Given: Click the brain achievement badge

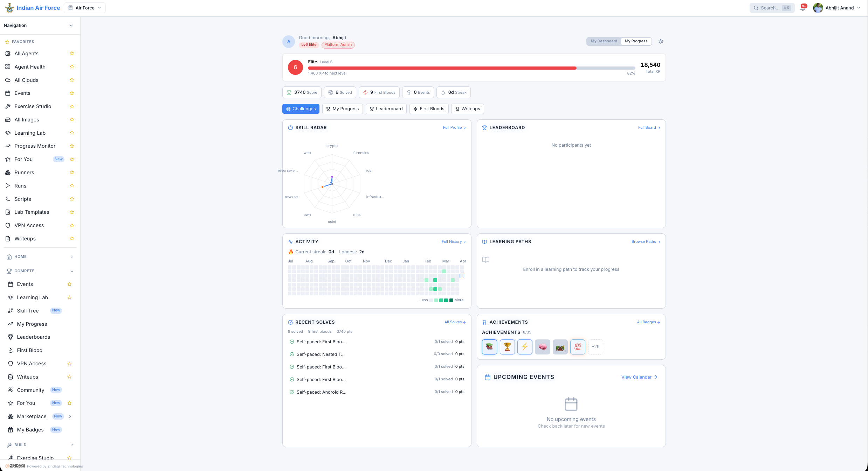Looking at the screenshot, I should point(542,347).
